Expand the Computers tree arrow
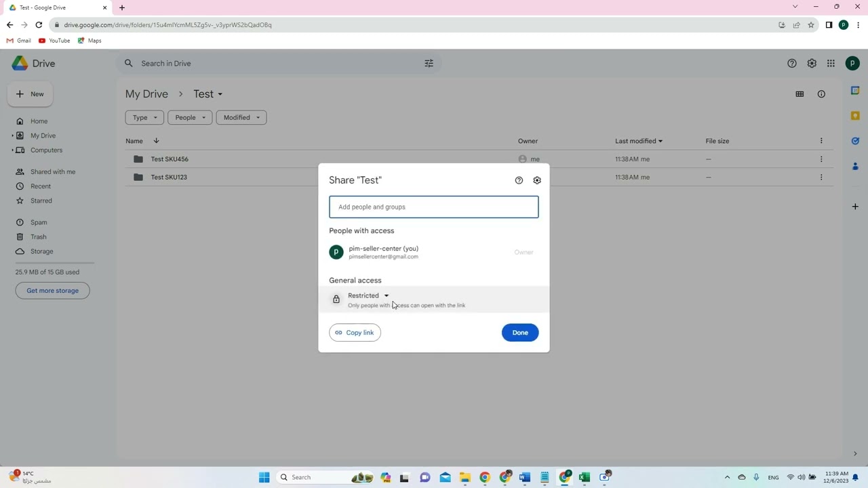Image resolution: width=868 pixels, height=488 pixels. [x=12, y=150]
